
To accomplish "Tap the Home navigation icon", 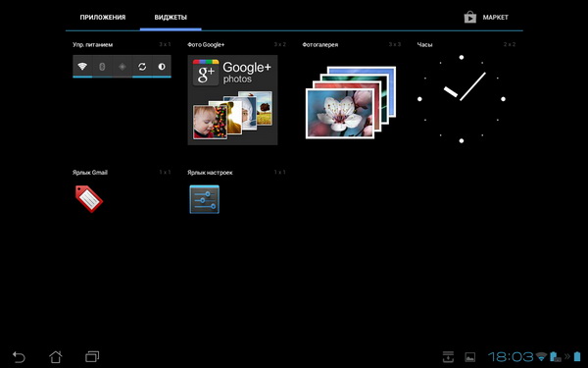I will (x=56, y=356).
